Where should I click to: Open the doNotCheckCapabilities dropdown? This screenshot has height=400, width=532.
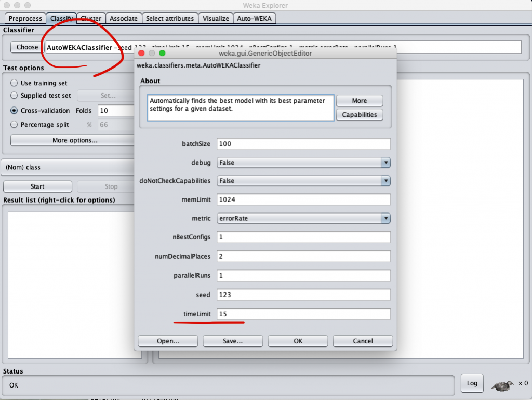click(x=303, y=181)
